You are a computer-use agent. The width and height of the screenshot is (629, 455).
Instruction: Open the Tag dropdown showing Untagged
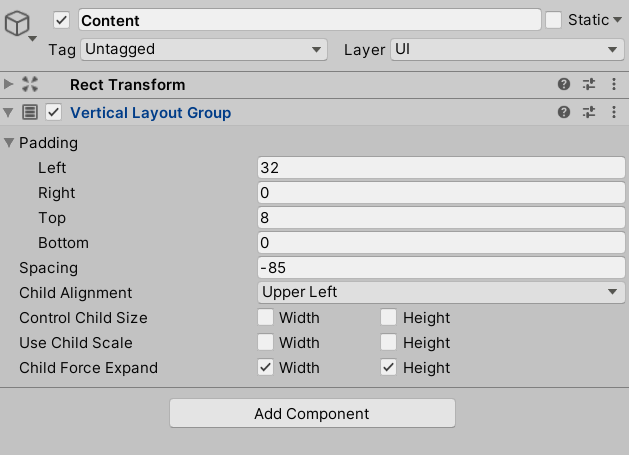204,49
